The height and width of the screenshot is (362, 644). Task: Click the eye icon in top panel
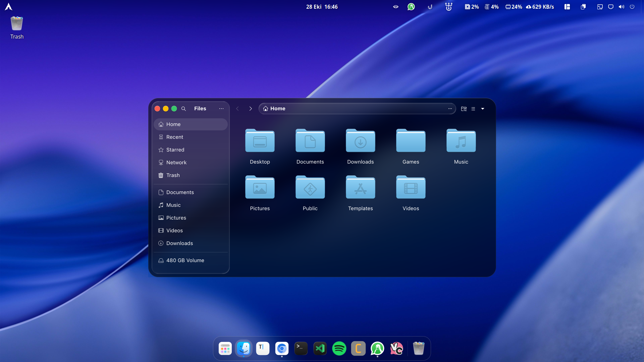point(396,7)
